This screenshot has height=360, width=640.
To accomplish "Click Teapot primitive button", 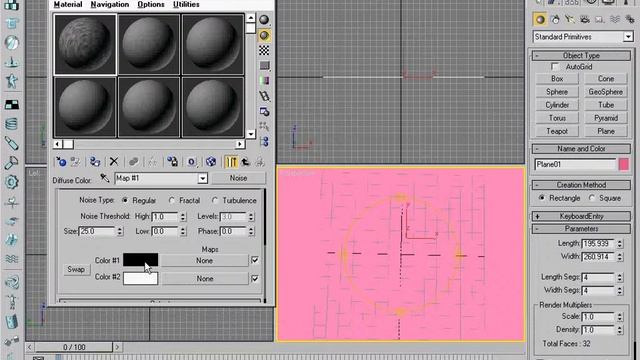I will pyautogui.click(x=557, y=131).
